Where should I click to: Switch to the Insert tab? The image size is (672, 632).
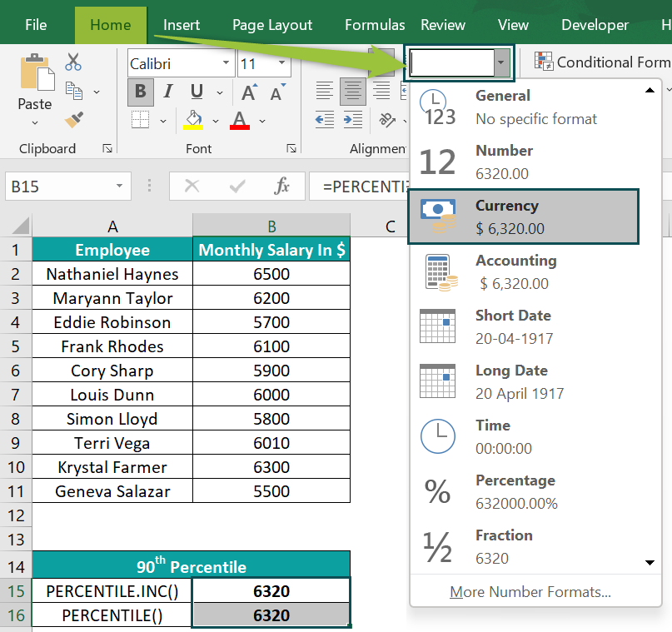pos(182,25)
